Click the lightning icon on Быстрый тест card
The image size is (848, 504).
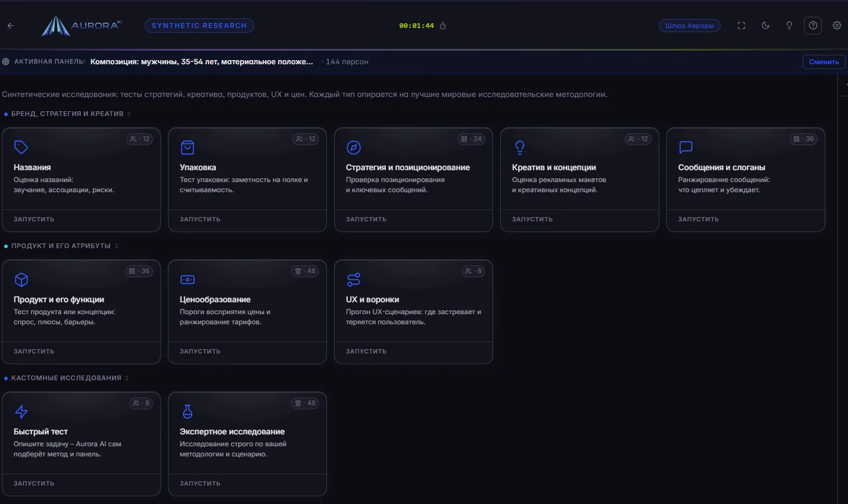21,411
